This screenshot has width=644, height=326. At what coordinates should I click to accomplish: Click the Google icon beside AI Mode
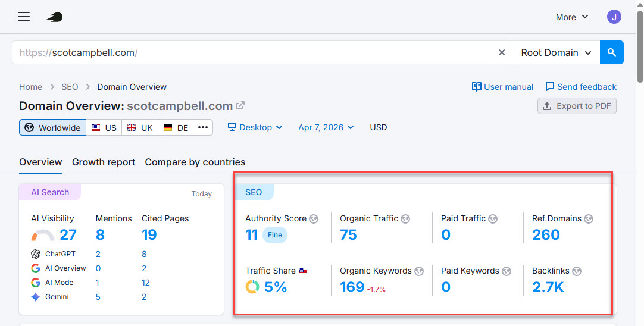tap(36, 283)
